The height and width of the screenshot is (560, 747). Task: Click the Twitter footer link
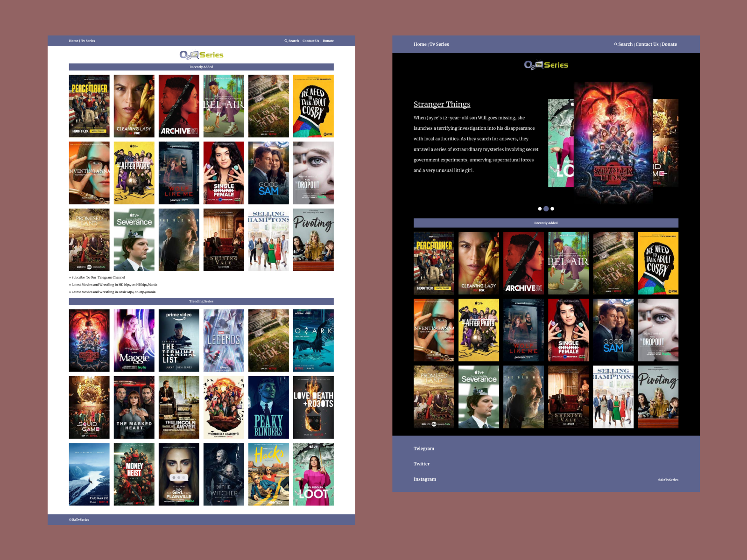tap(422, 463)
